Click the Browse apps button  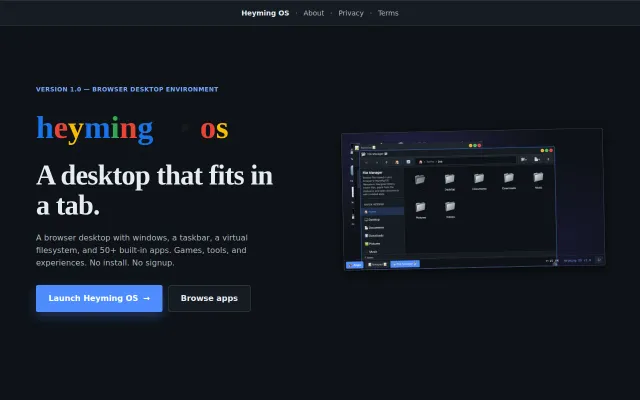(209, 298)
